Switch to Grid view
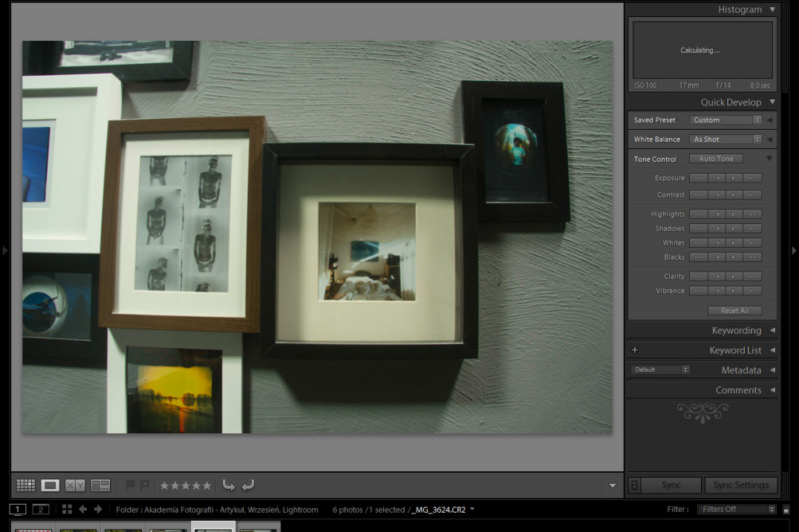 pyautogui.click(x=26, y=485)
